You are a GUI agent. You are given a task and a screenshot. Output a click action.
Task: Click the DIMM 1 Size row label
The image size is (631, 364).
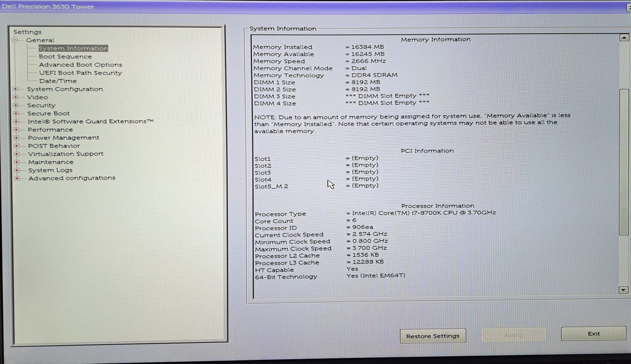274,82
